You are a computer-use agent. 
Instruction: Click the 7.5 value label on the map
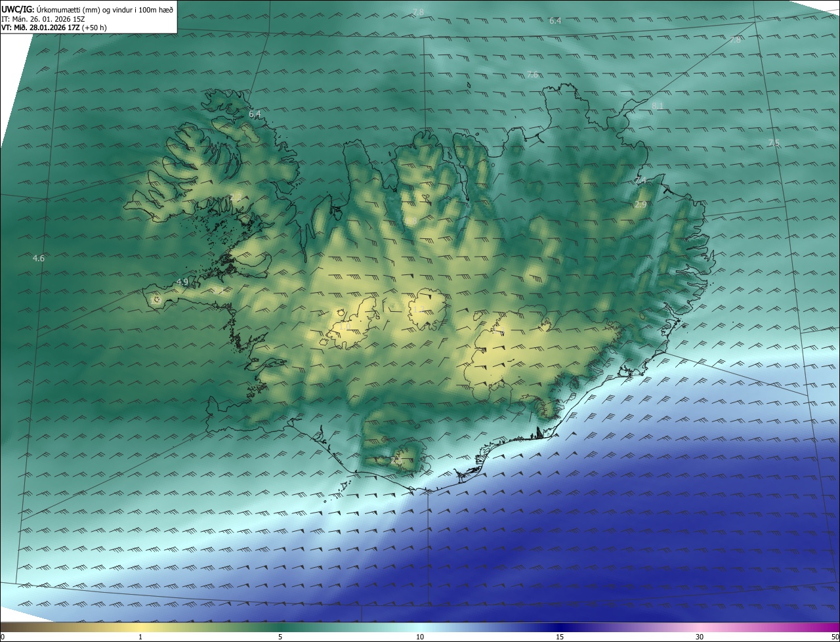tap(774, 143)
